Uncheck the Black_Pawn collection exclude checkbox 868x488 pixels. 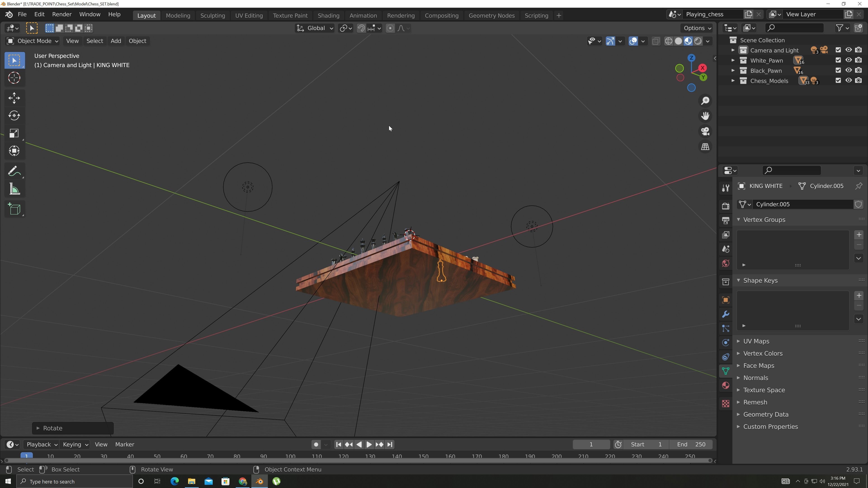point(838,70)
